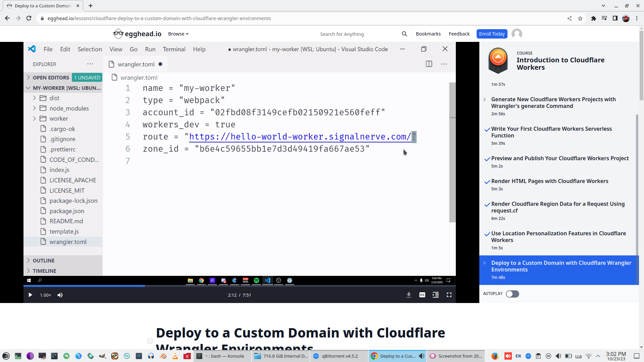The width and height of the screenshot is (644, 362).
Task: Open the Feedback menu item
Action: pos(459,34)
